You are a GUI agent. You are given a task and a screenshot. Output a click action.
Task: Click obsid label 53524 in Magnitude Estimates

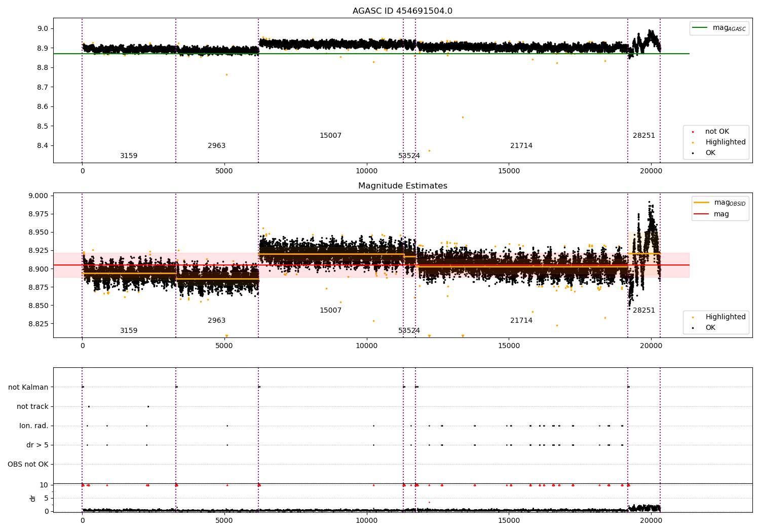pos(409,331)
